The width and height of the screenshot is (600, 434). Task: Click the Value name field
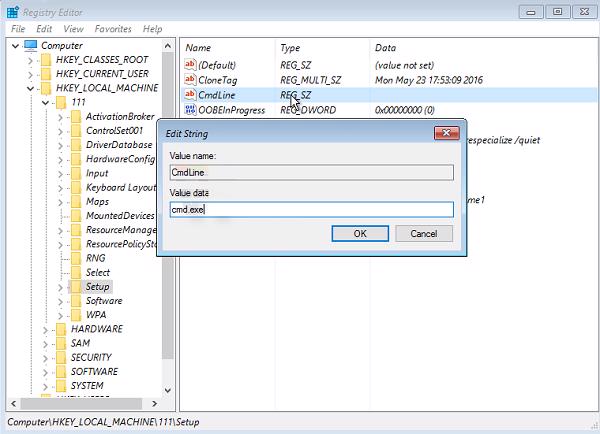coord(312,172)
